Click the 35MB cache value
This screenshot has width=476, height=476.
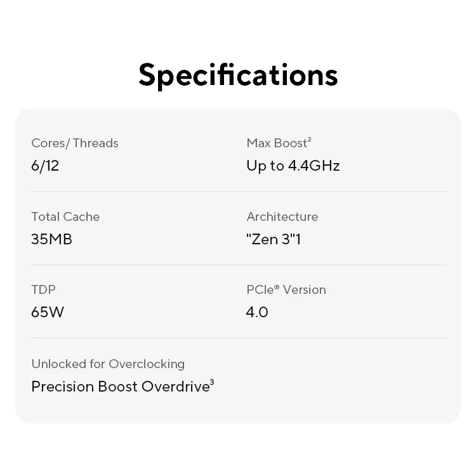pyautogui.click(x=51, y=239)
